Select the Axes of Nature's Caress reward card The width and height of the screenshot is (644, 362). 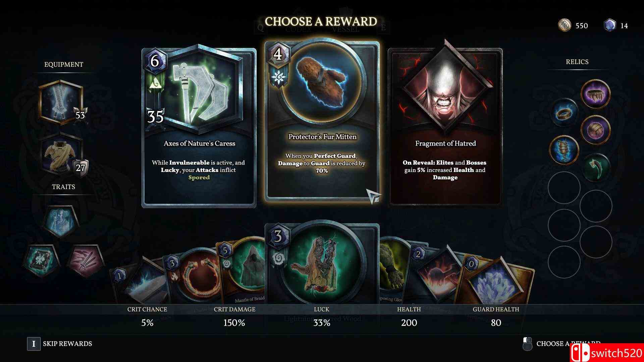(199, 127)
